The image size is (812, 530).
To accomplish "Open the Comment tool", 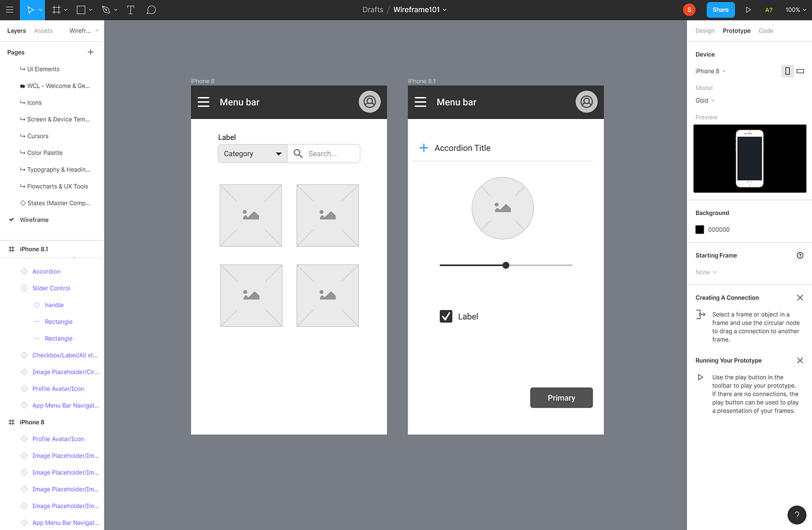I will click(151, 10).
